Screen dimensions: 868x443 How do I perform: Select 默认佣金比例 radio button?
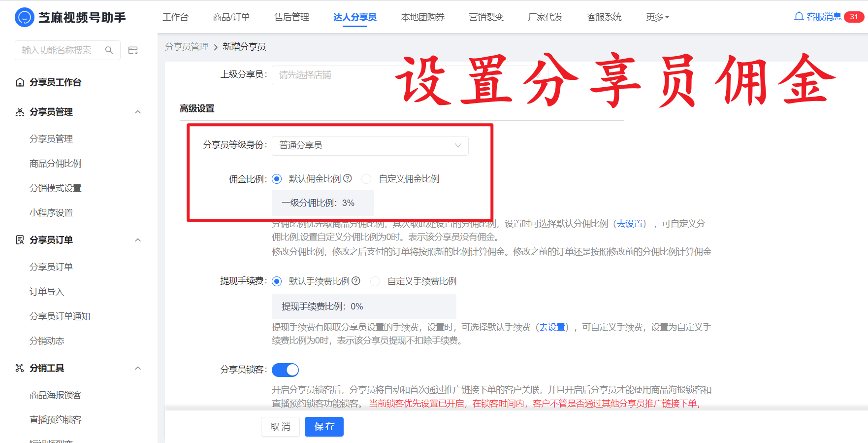coord(277,179)
